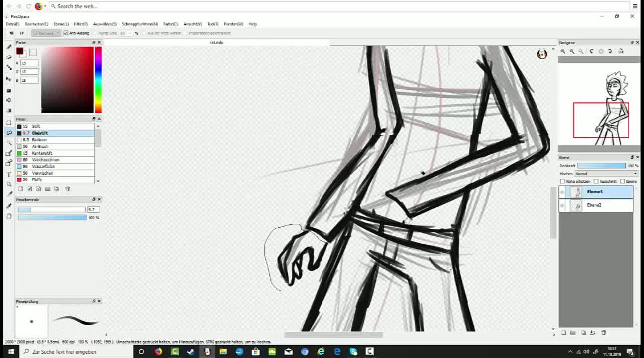Select the Lasso selection tool

[x=9, y=132]
